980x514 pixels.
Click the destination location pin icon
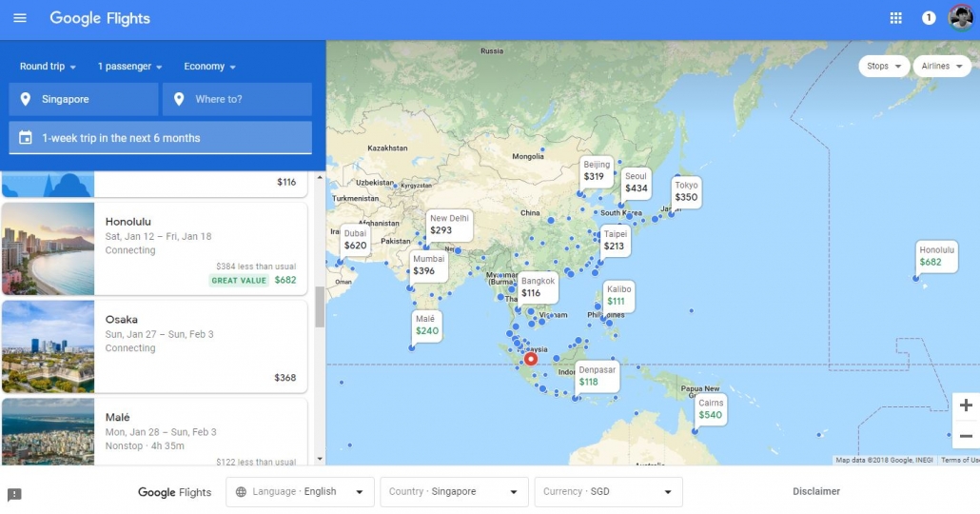(179, 99)
